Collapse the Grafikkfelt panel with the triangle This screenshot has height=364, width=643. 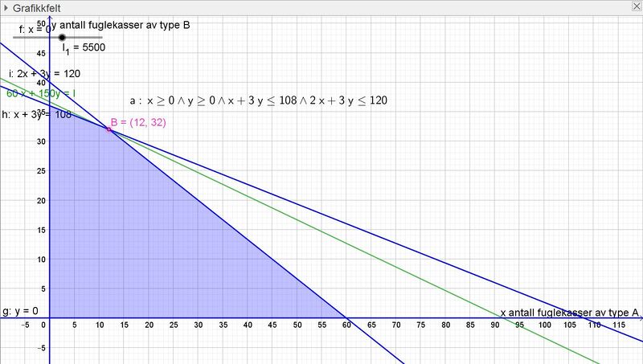[6, 8]
